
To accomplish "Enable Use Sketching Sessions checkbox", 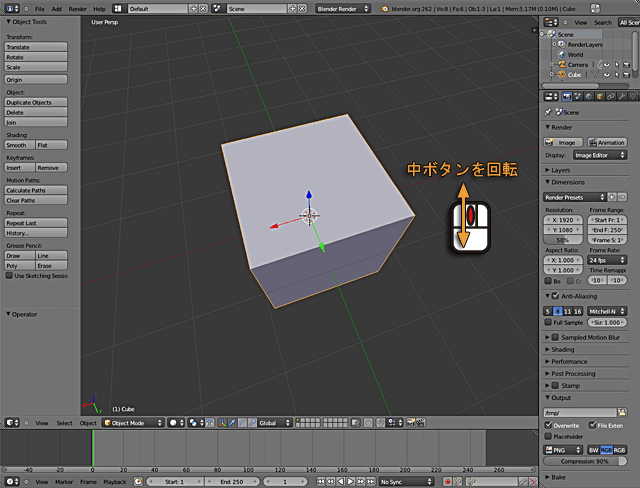I will 9,276.
